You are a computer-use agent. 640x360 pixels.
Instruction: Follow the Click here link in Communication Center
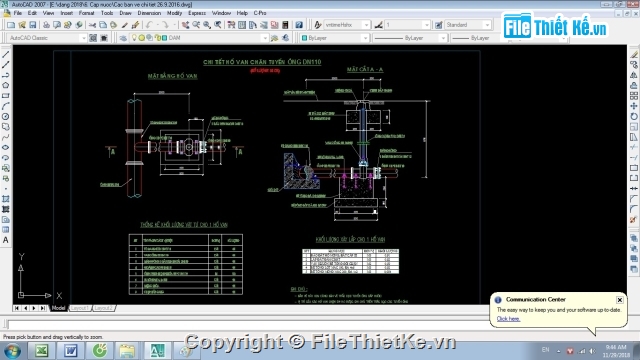tap(508, 319)
